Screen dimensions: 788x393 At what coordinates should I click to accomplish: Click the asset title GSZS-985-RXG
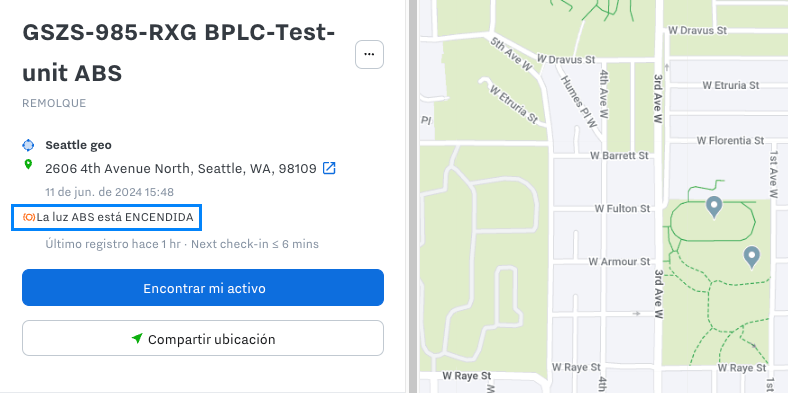pos(110,33)
